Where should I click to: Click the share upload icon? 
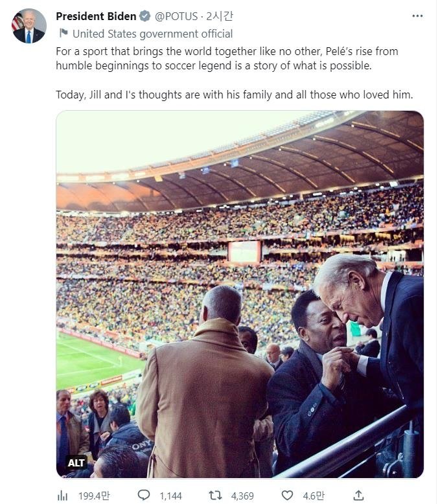[x=358, y=496]
